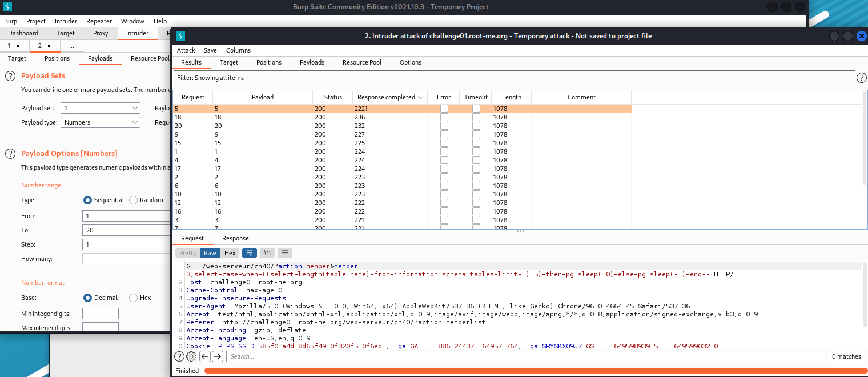Click the attack progress bar
This screenshot has height=377, width=868.
535,371
